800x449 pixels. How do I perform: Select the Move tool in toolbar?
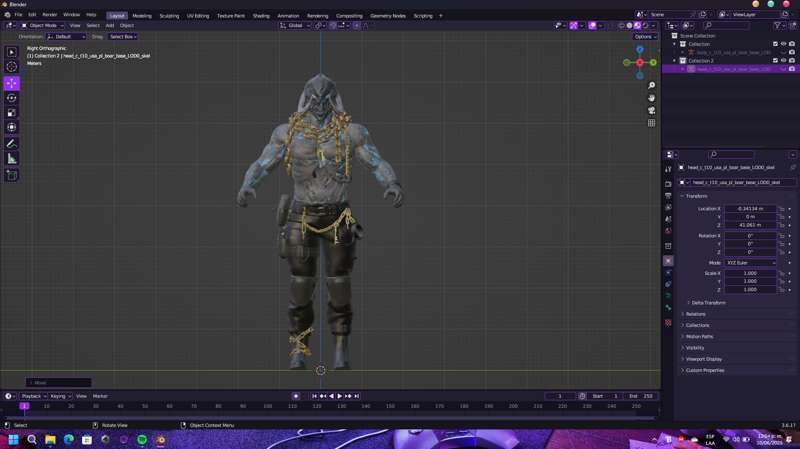12,83
